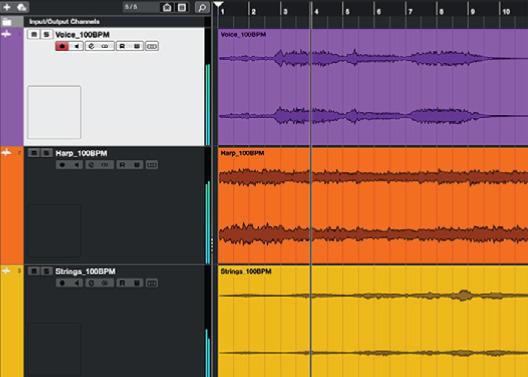Open lane display options on Voice_100BPM track
This screenshot has height=377, width=528.
(x=152, y=46)
